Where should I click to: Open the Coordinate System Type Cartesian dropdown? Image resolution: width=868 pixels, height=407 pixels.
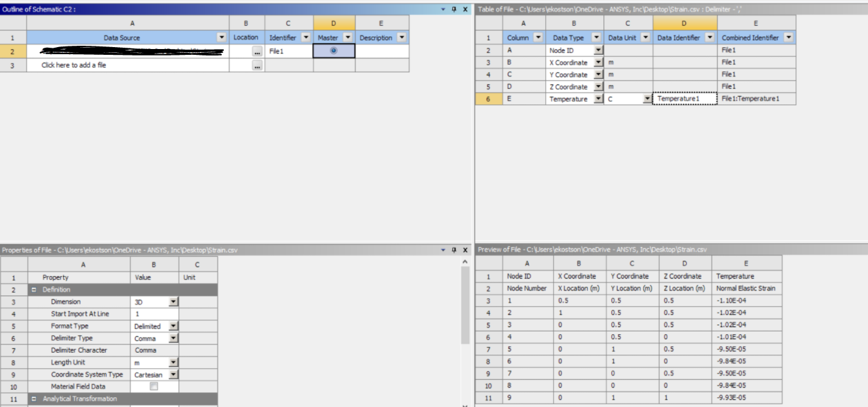tap(173, 375)
